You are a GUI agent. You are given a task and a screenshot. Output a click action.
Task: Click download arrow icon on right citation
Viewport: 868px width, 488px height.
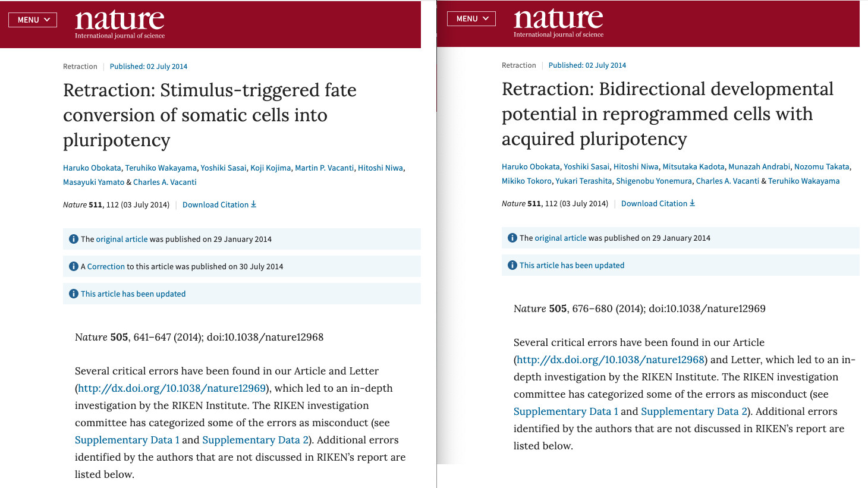point(693,203)
